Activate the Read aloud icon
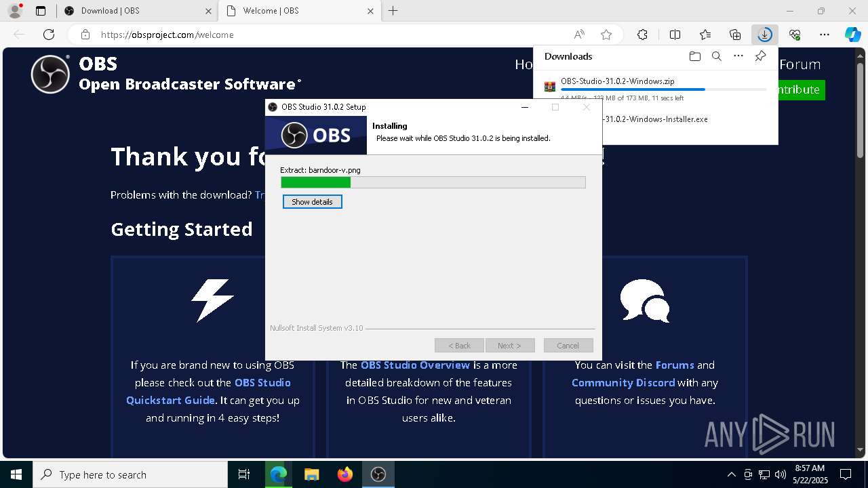868x488 pixels. 579,35
